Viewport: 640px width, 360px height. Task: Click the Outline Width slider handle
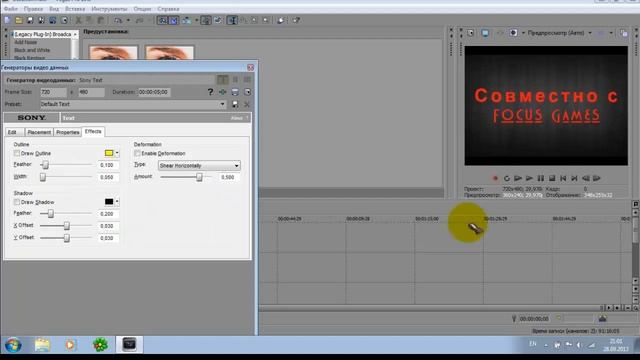(42, 177)
